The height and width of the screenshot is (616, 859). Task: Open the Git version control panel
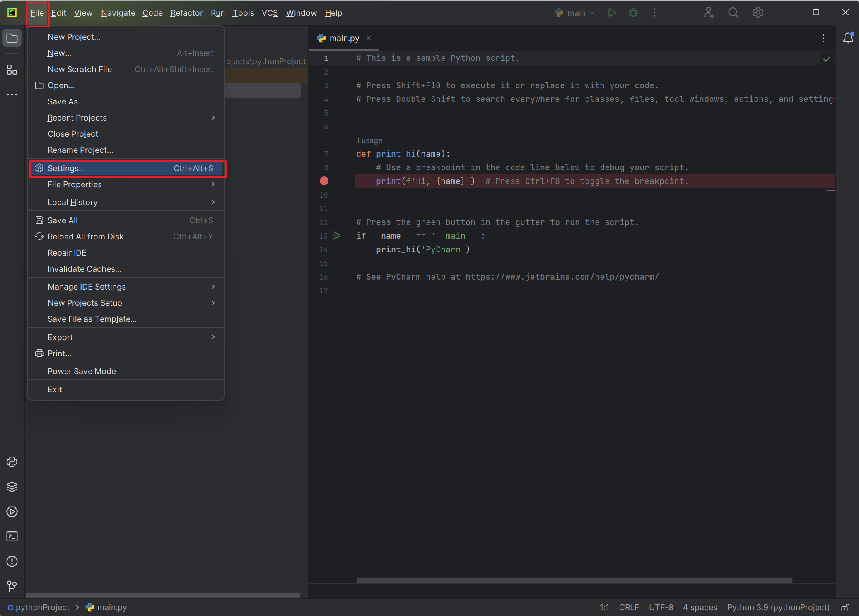pos(12,586)
